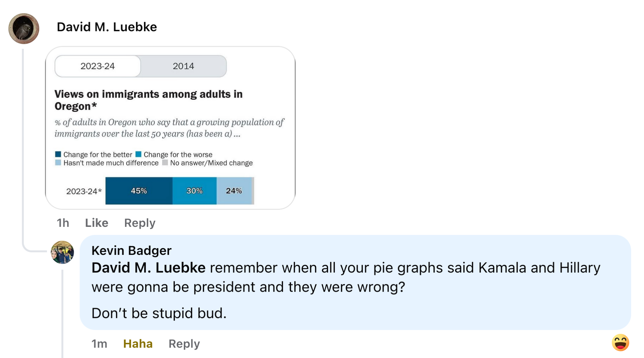This screenshot has width=644, height=358.
Task: Click David M. Luebke's owl profile picture
Action: [24, 28]
